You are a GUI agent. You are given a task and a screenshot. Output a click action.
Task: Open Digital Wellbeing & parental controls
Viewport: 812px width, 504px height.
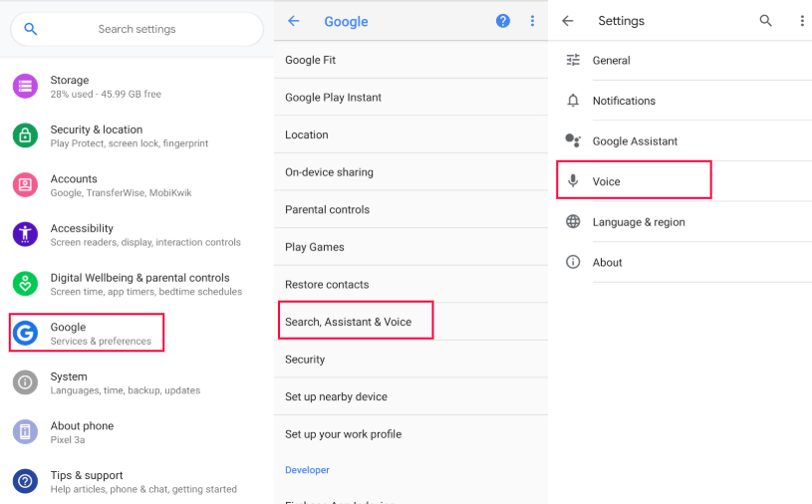pos(139,284)
